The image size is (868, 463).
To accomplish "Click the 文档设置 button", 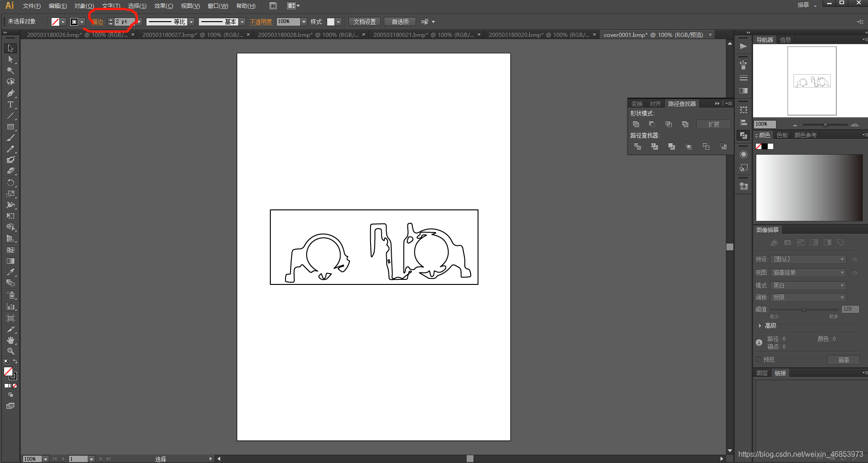I will tap(365, 22).
